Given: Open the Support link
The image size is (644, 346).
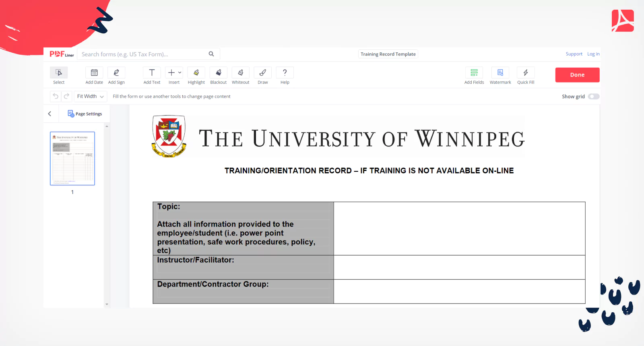Looking at the screenshot, I should [574, 54].
